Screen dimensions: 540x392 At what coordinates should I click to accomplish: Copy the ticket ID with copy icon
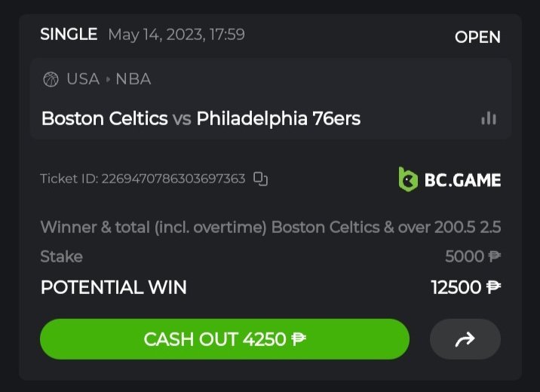pyautogui.click(x=261, y=179)
